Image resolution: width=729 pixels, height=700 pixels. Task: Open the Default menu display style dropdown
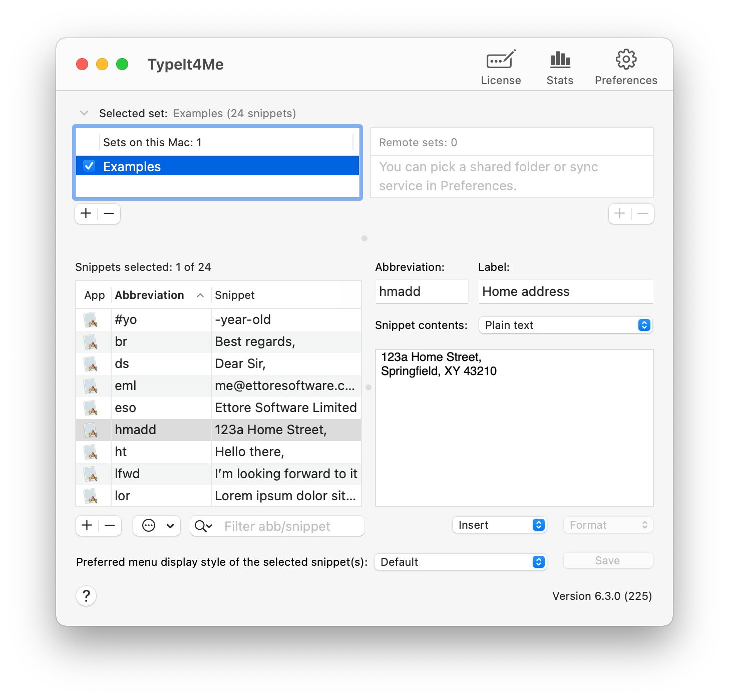pyautogui.click(x=460, y=562)
